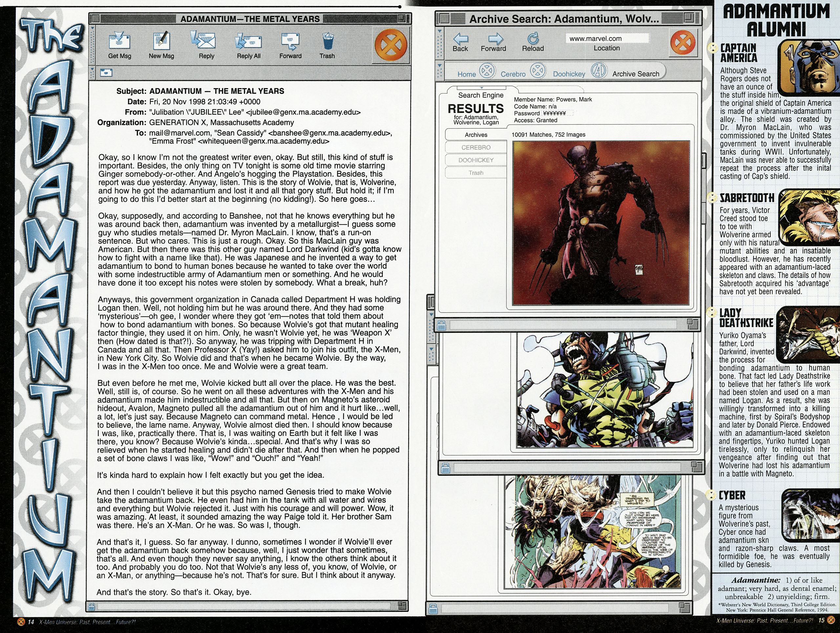Click 'Member Name: Powers, Mark' text
The width and height of the screenshot is (840, 633).
553,99
